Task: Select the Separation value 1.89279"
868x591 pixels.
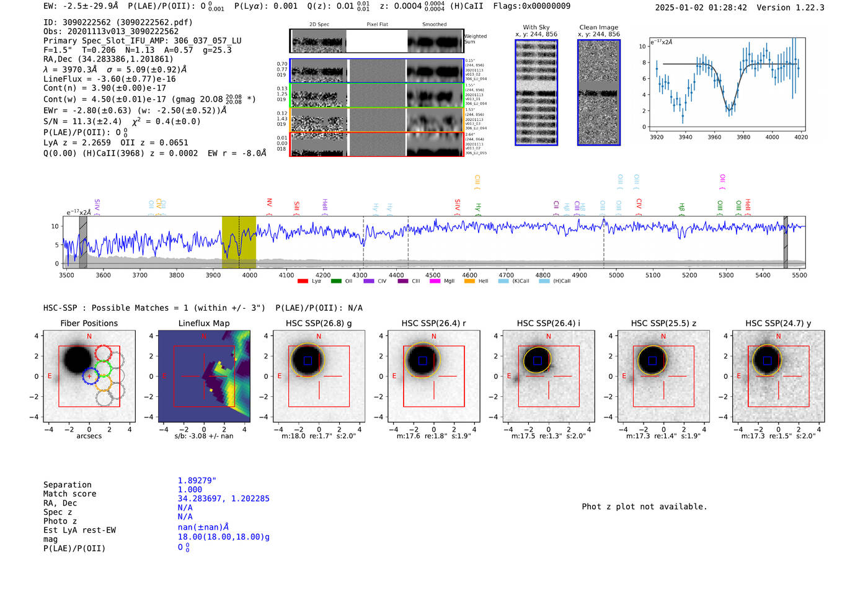Action: point(197,481)
